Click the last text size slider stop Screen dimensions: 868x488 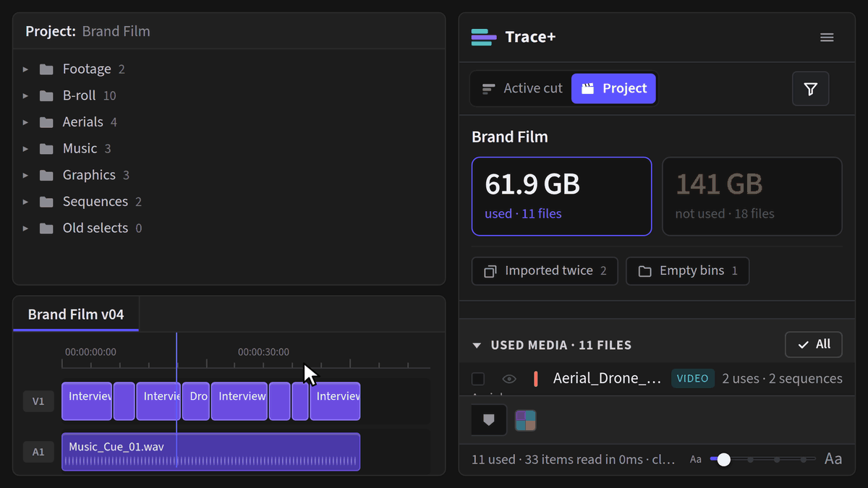pos(803,459)
